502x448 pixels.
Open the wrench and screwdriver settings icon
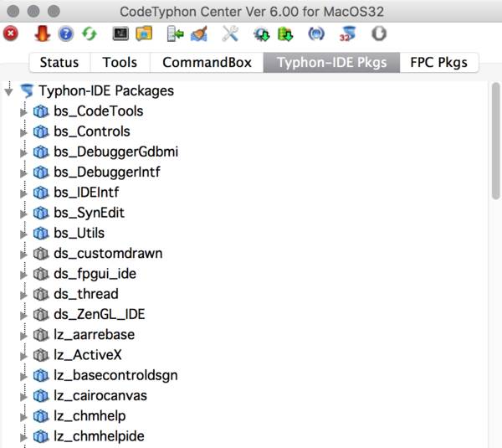(x=230, y=33)
